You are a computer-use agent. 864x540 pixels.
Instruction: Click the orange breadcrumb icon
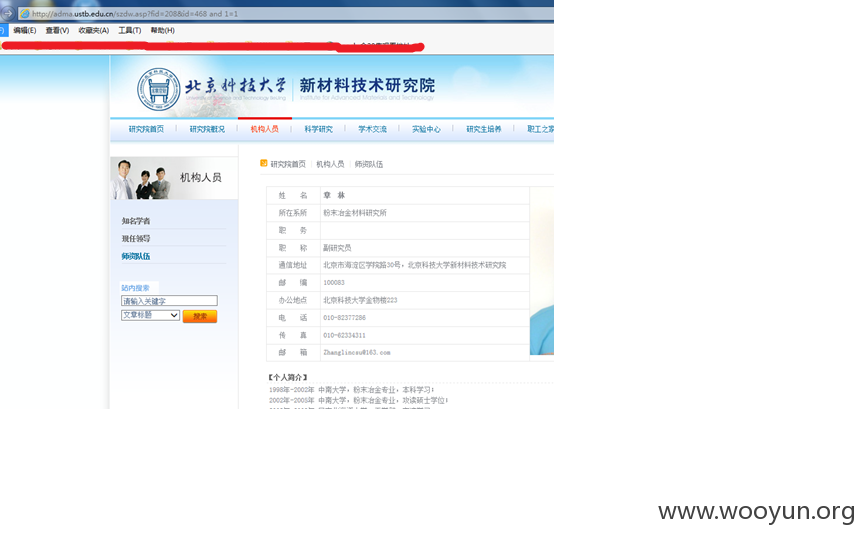tap(263, 163)
